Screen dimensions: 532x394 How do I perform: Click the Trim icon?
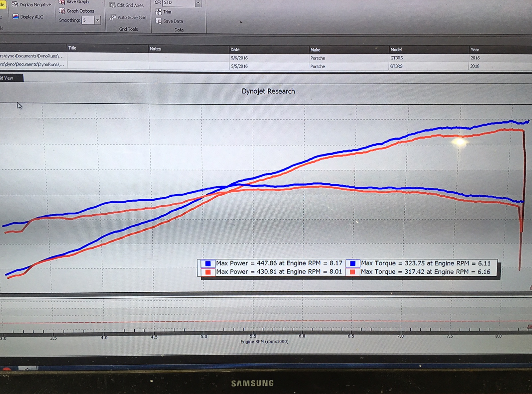click(x=158, y=12)
